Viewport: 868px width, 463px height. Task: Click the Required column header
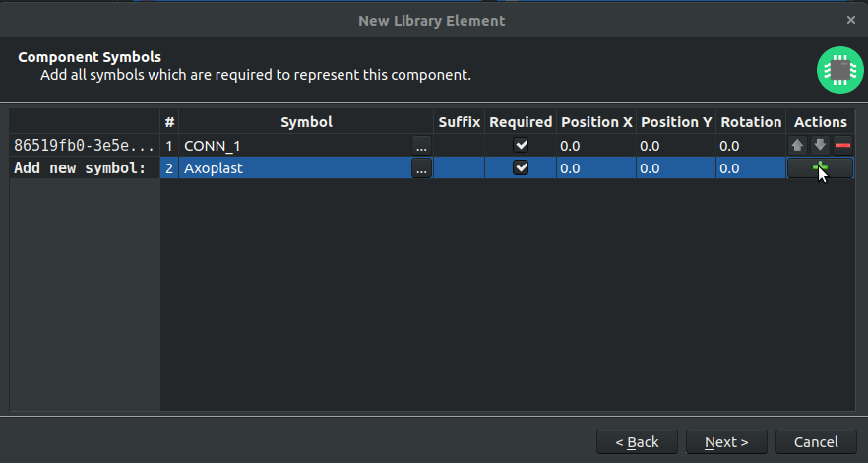(521, 122)
